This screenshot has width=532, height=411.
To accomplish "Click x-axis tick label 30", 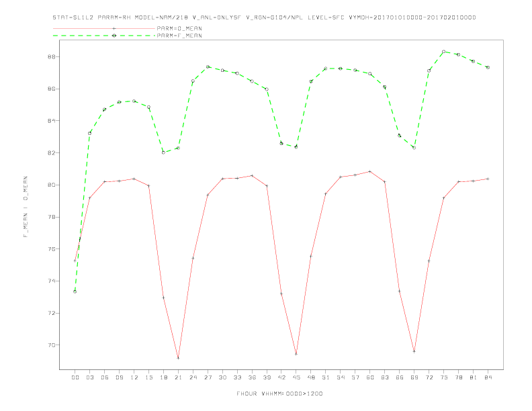I will tap(222, 377).
